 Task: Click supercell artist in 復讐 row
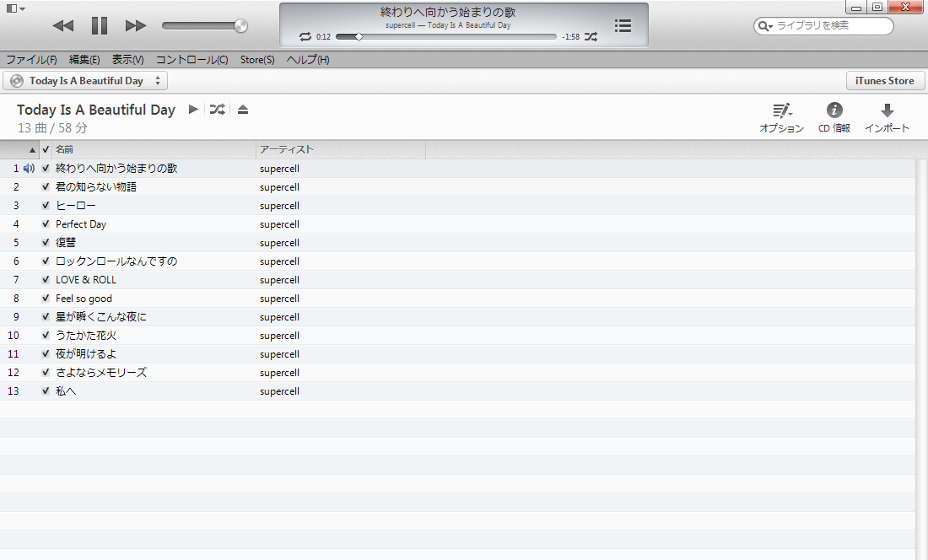279,243
